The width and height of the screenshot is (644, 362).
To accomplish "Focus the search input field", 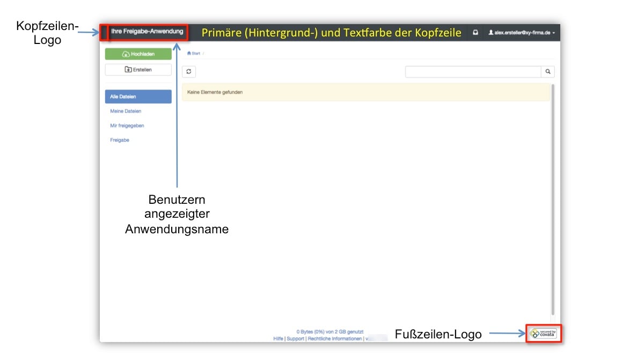I will click(x=473, y=71).
